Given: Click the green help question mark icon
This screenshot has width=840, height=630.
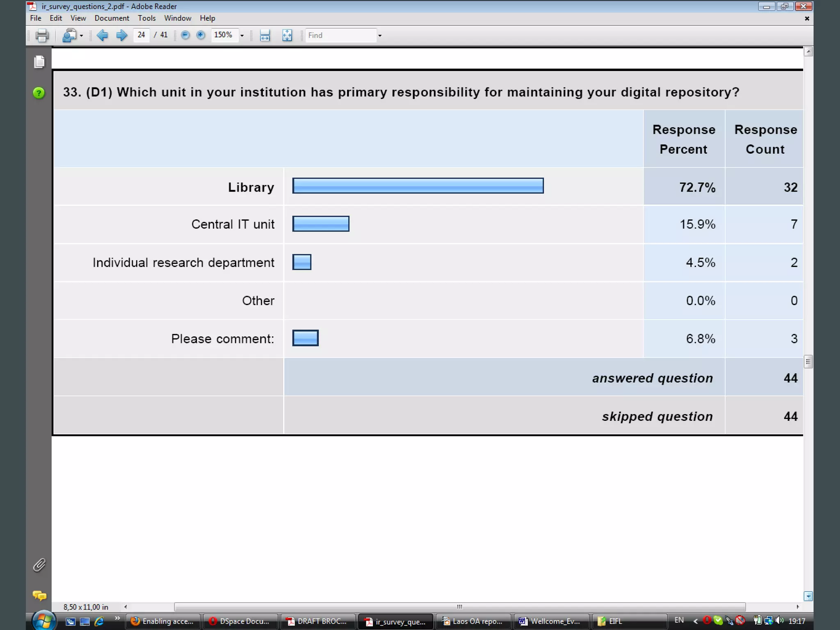Looking at the screenshot, I should tap(39, 93).
